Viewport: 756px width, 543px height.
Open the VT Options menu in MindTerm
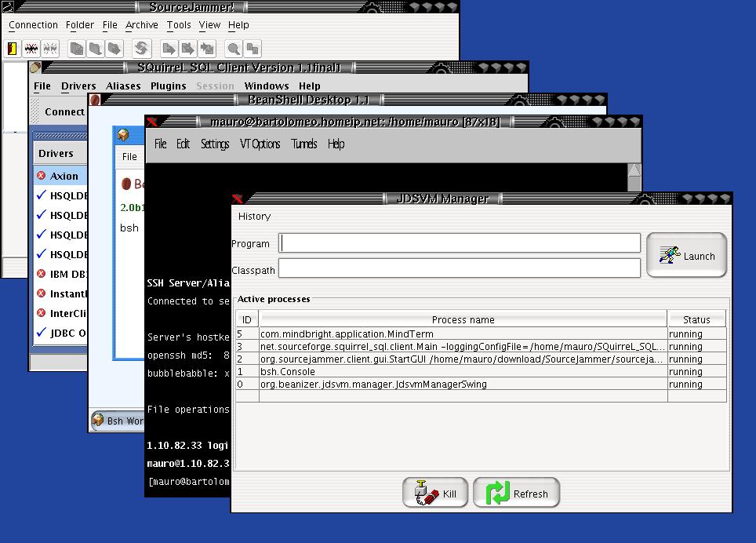click(x=260, y=144)
